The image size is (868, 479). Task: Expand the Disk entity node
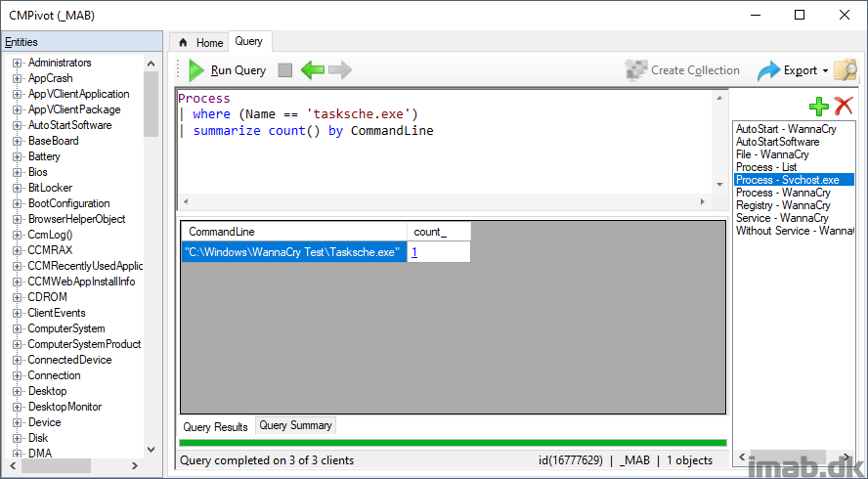point(17,438)
